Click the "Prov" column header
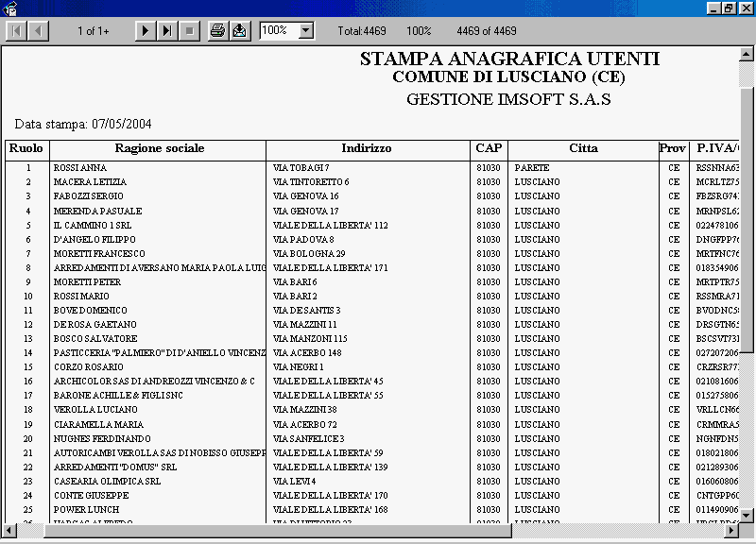 [x=673, y=148]
